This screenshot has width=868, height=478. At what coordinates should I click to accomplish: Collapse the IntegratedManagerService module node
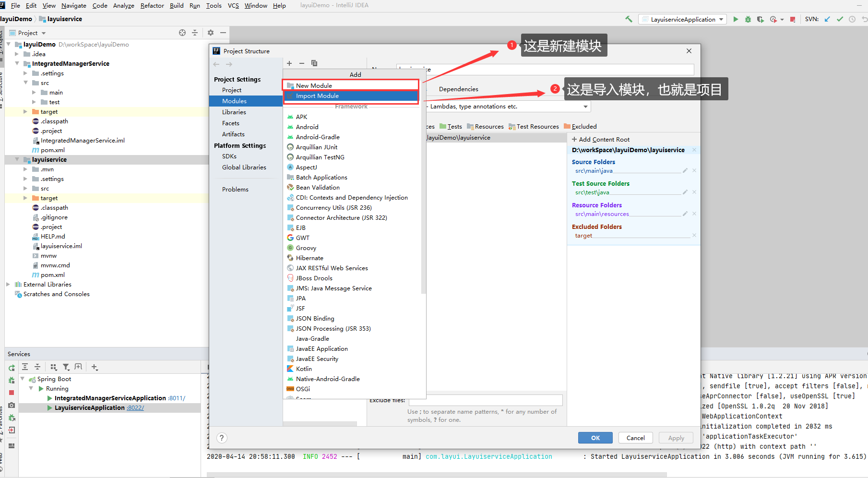coord(17,64)
